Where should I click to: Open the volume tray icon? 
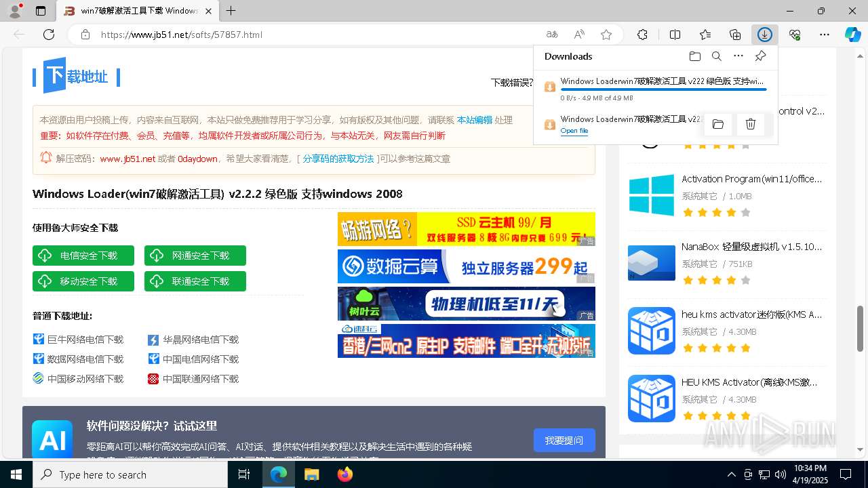point(781,474)
